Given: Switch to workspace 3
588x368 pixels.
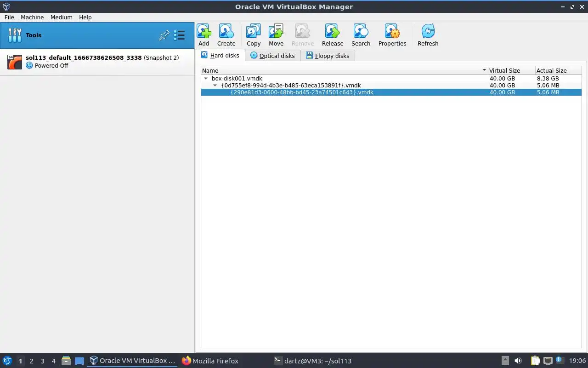Looking at the screenshot, I should coord(42,361).
